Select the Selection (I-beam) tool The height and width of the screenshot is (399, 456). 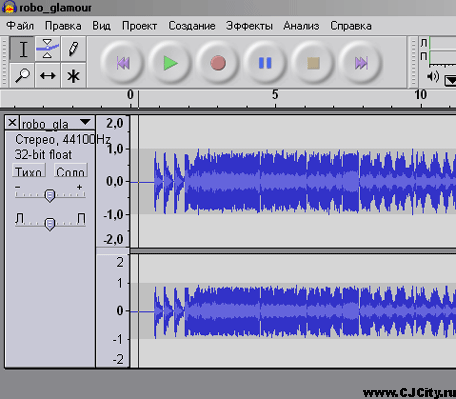click(x=22, y=49)
